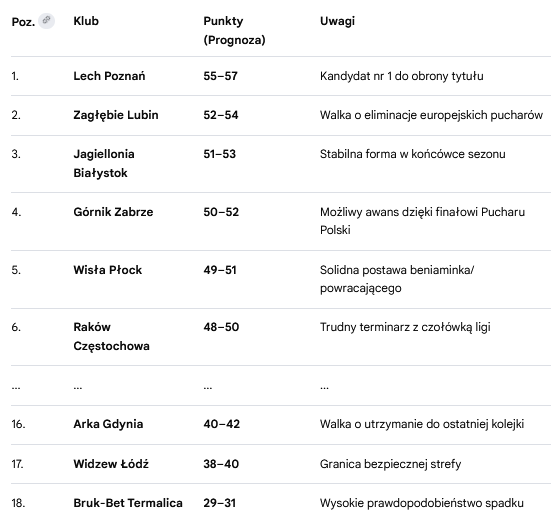This screenshot has height=527, width=553.
Task: Click Raków Częstochowa club cell
Action: (x=111, y=337)
